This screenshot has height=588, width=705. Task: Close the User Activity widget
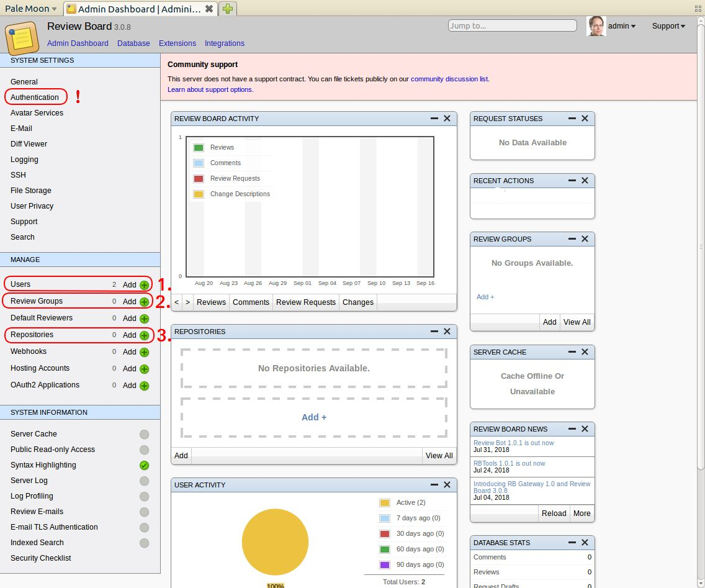(x=447, y=484)
